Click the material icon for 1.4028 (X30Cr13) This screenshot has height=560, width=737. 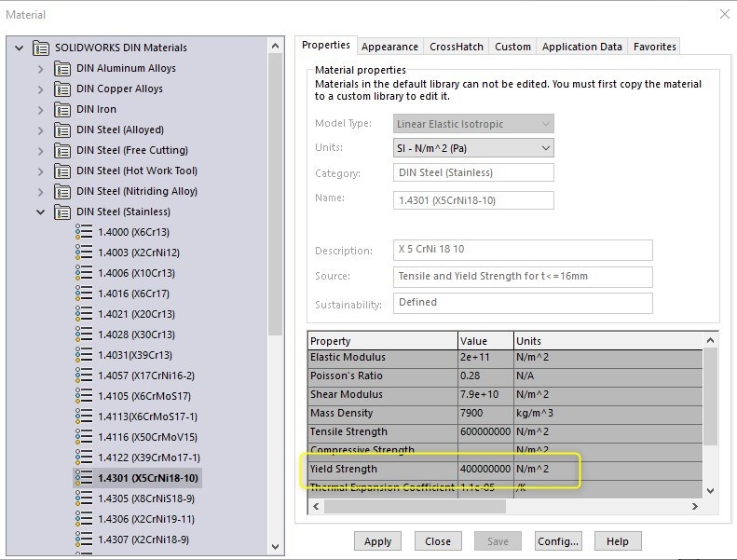click(84, 335)
